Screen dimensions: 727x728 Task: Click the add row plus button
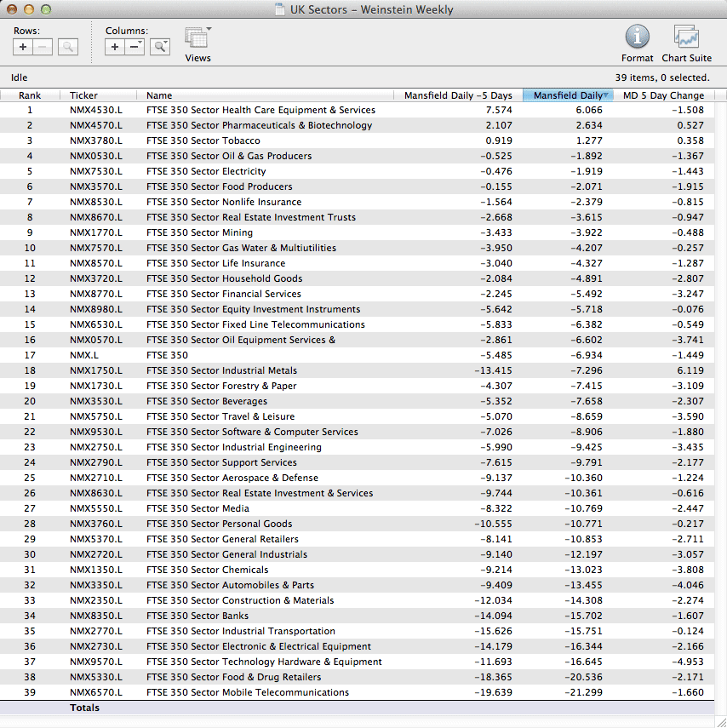pyautogui.click(x=23, y=47)
